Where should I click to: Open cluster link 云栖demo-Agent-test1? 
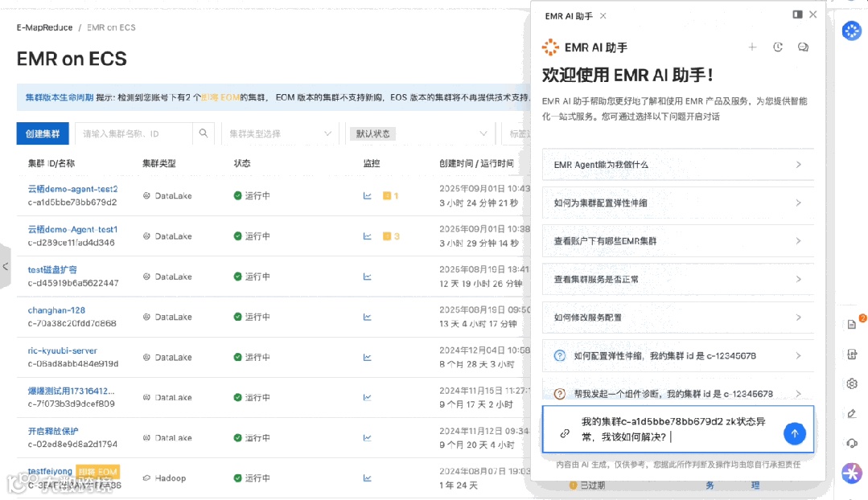72,229
